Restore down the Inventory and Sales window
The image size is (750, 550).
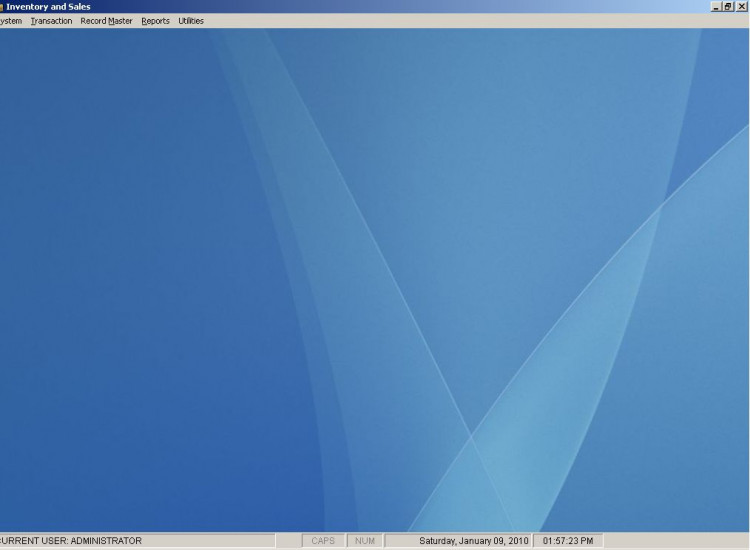728,7
